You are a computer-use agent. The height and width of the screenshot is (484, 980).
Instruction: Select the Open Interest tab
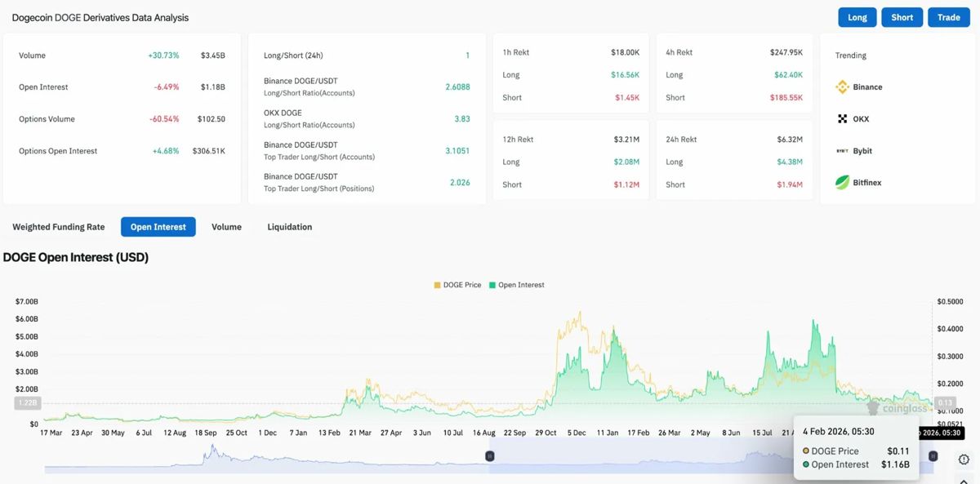[158, 227]
